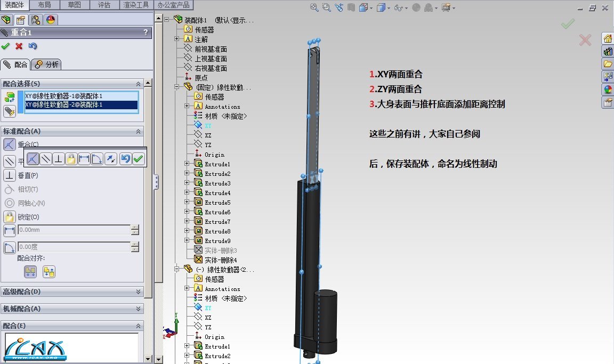Select 前视基准面 in the feature tree
This screenshot has height=364, width=614.
point(211,49)
